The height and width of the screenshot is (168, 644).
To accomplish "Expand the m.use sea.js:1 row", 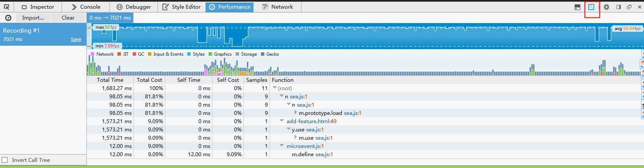I will (x=296, y=138).
